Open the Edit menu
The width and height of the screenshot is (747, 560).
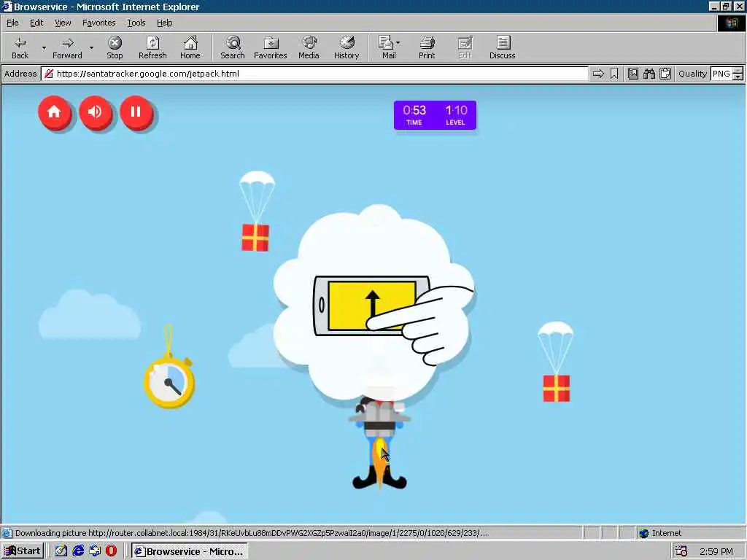(x=36, y=23)
